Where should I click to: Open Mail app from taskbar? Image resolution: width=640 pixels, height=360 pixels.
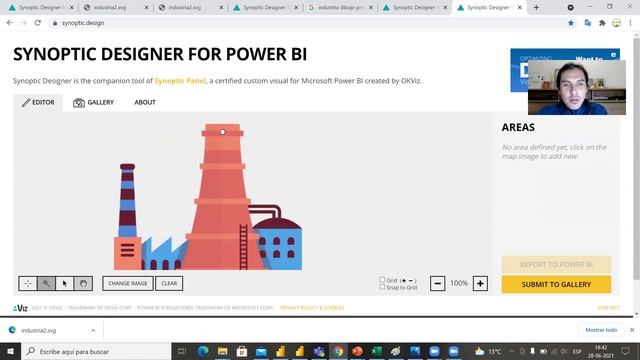pos(261,351)
